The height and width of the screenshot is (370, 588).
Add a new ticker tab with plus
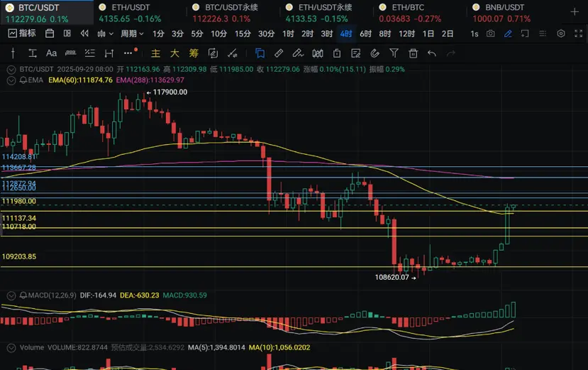[575, 12]
